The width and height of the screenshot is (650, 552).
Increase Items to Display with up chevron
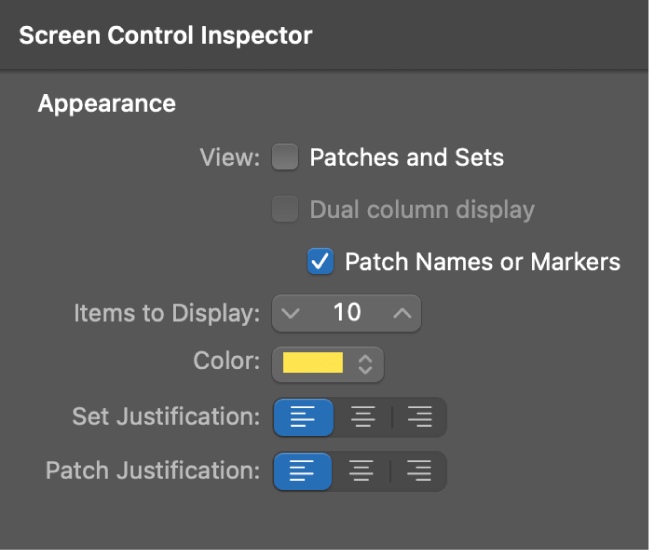pos(402,313)
